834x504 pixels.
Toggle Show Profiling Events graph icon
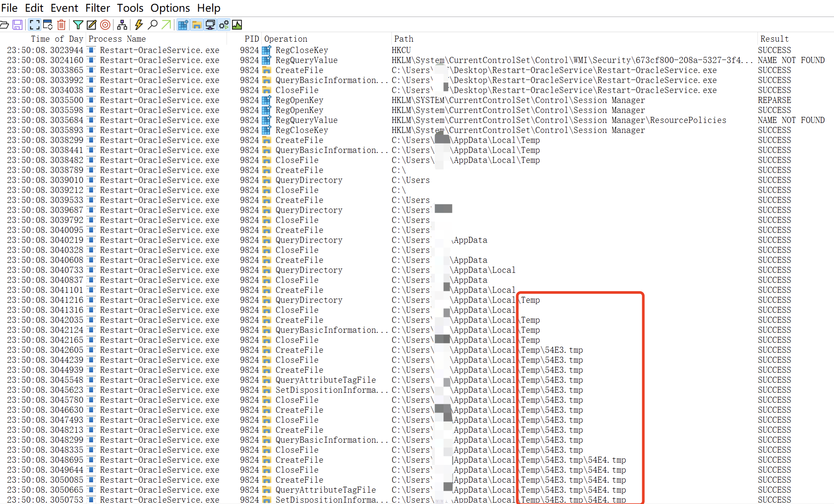(x=237, y=25)
